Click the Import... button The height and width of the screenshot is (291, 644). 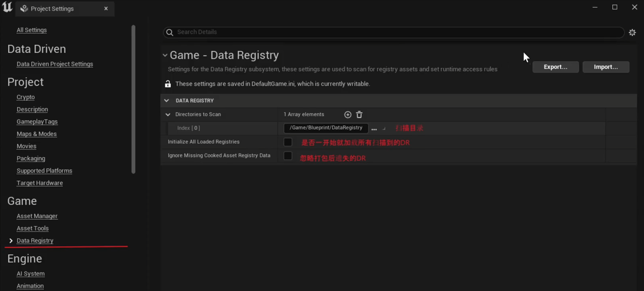[x=606, y=67]
